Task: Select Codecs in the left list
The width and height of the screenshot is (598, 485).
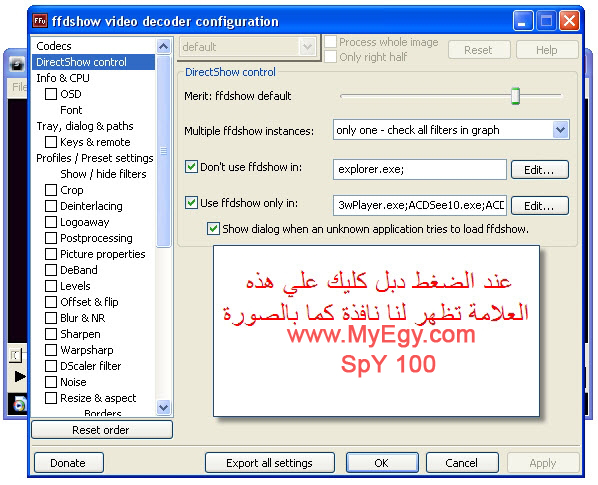Action: pyautogui.click(x=54, y=46)
